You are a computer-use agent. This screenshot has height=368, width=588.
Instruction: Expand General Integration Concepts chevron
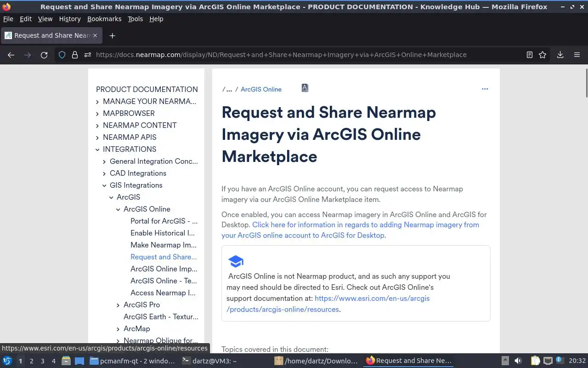(x=104, y=161)
